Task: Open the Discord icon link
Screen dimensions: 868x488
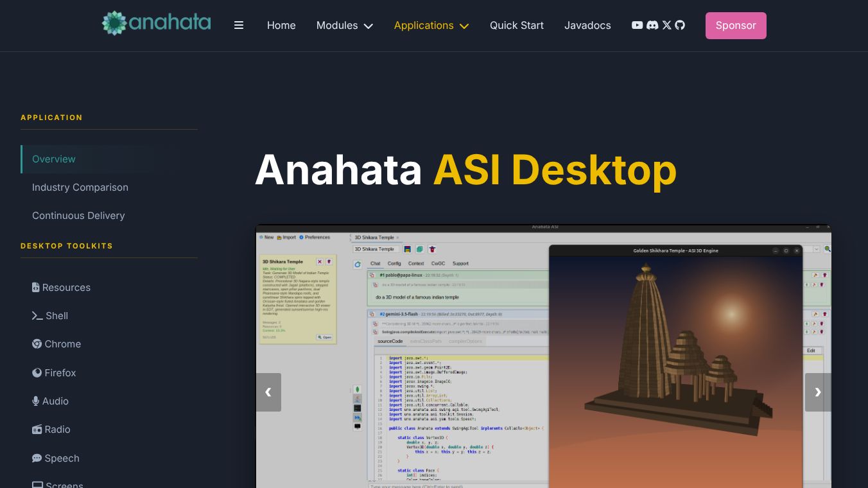Action: click(x=652, y=25)
